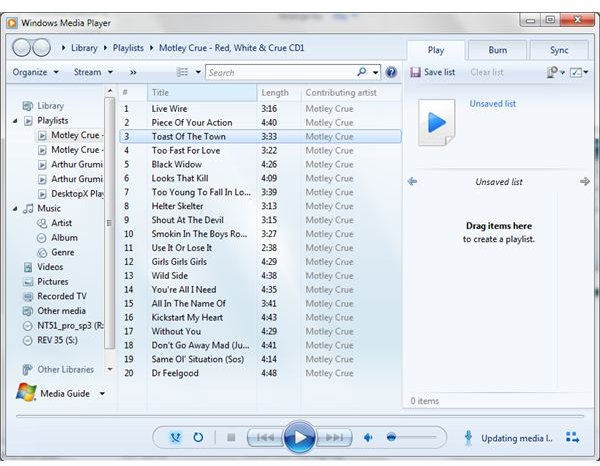Open Media Guide dropdown arrow
The width and height of the screenshot is (600, 466).
[x=102, y=393]
